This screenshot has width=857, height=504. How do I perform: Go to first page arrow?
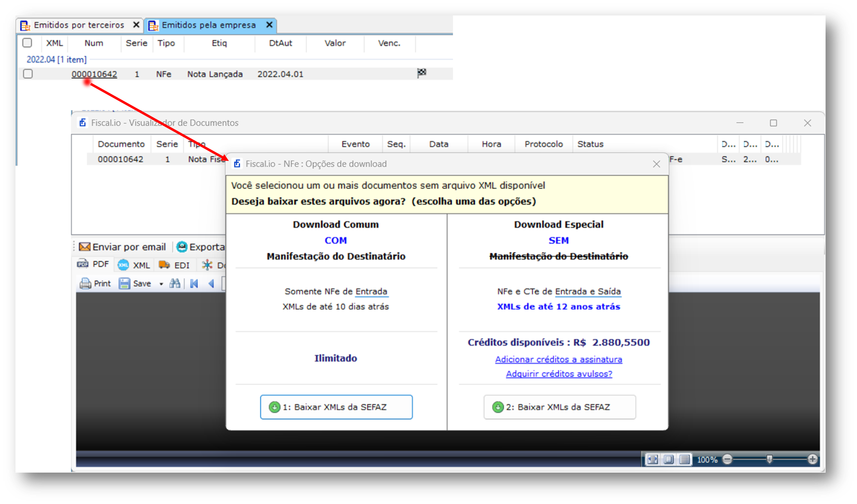pyautogui.click(x=194, y=284)
